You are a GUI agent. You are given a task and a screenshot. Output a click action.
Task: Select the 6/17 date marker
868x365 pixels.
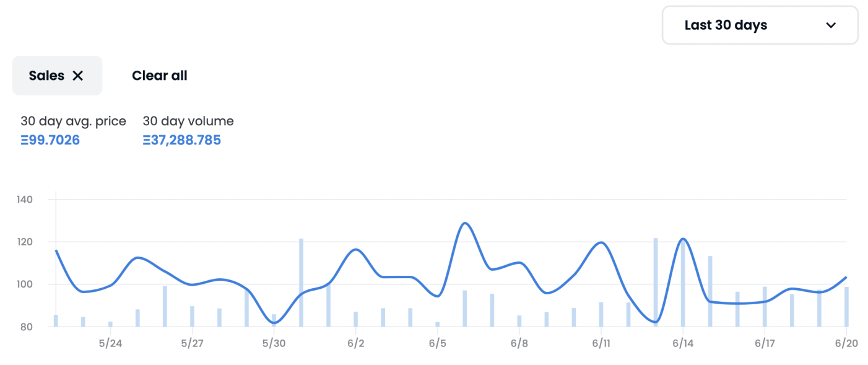coord(764,344)
